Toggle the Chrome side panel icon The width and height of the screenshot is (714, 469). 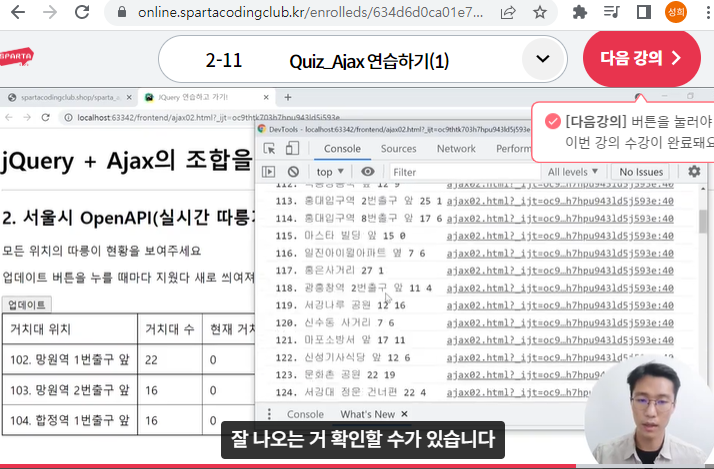[643, 12]
